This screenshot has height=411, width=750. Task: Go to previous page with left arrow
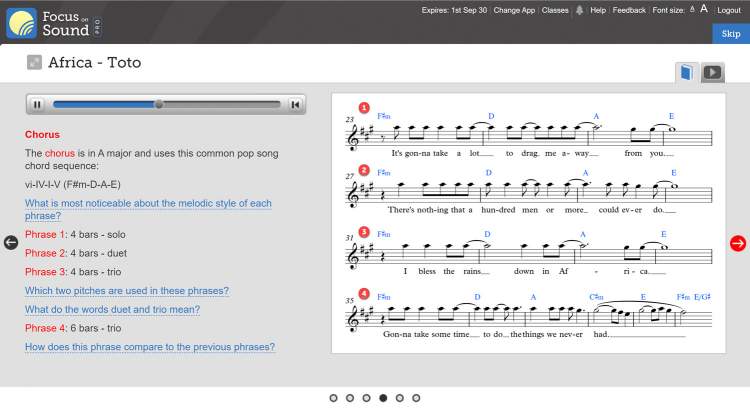[11, 243]
